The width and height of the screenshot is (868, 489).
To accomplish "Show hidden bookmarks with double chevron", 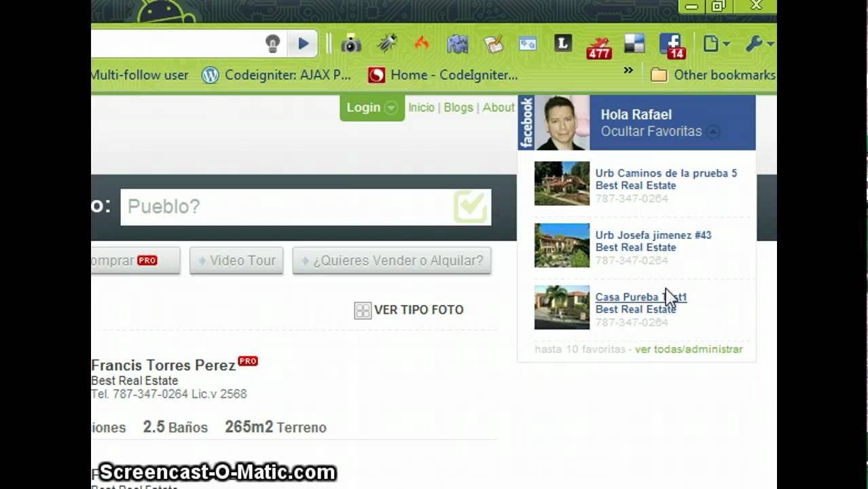I will tap(628, 70).
